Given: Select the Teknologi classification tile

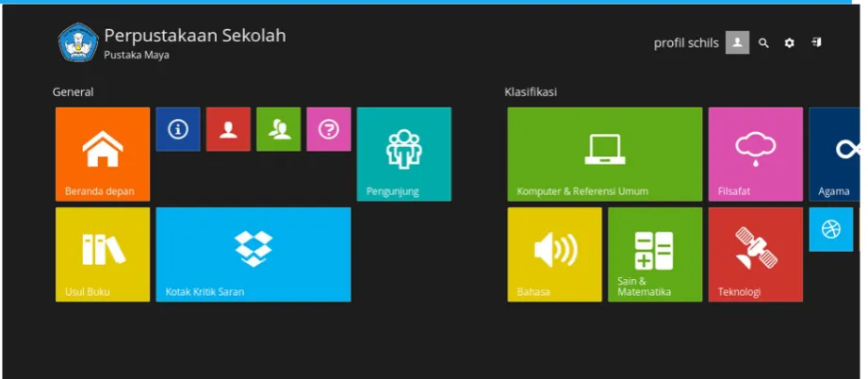Looking at the screenshot, I should pos(755,255).
